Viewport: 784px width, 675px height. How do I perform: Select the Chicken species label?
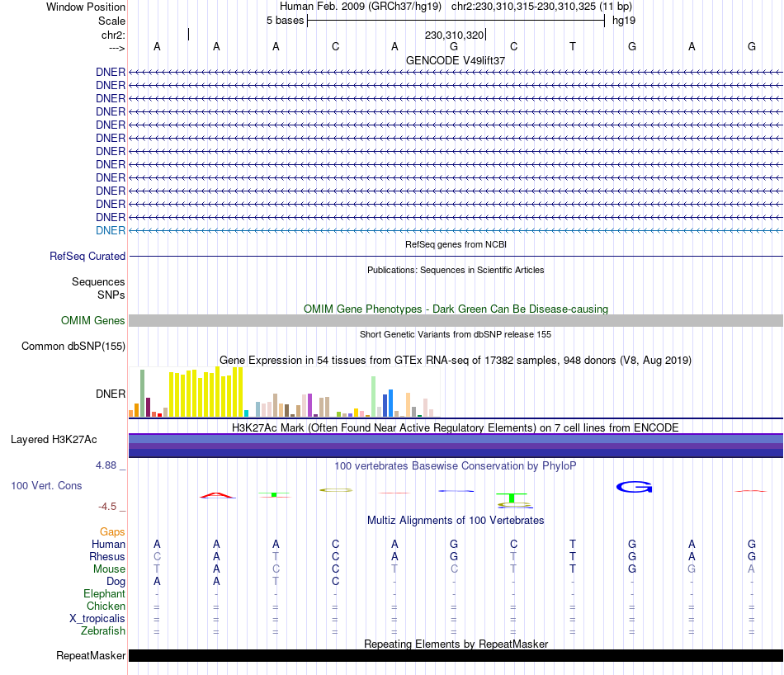106,606
